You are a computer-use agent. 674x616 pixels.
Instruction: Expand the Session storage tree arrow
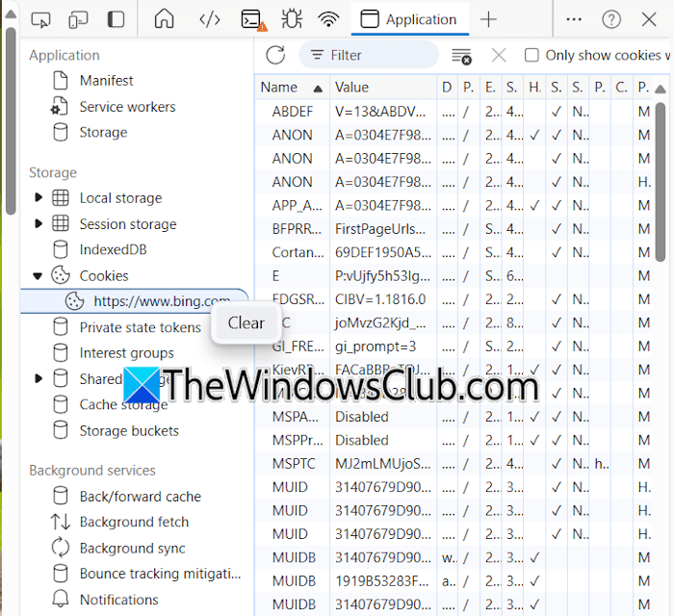point(39,224)
